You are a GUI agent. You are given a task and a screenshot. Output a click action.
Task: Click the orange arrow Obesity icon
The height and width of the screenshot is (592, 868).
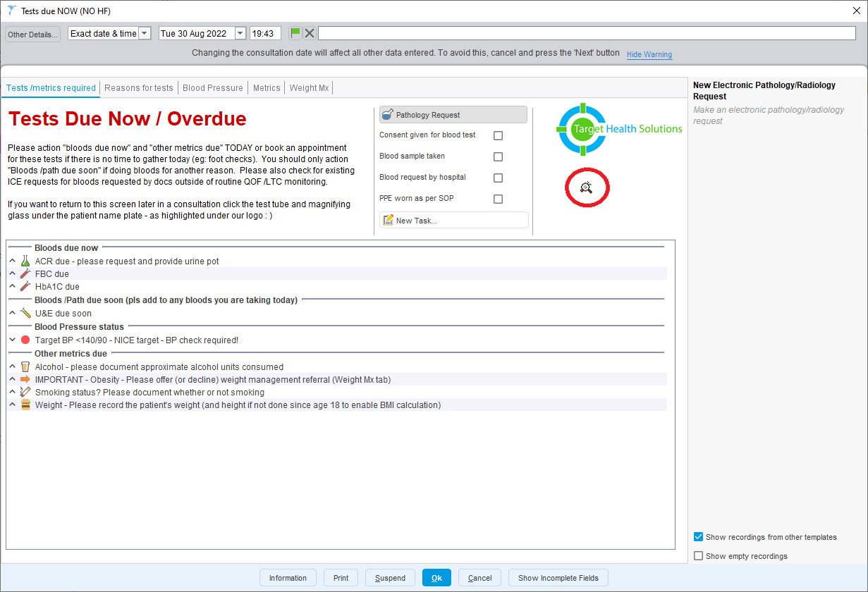click(x=25, y=379)
